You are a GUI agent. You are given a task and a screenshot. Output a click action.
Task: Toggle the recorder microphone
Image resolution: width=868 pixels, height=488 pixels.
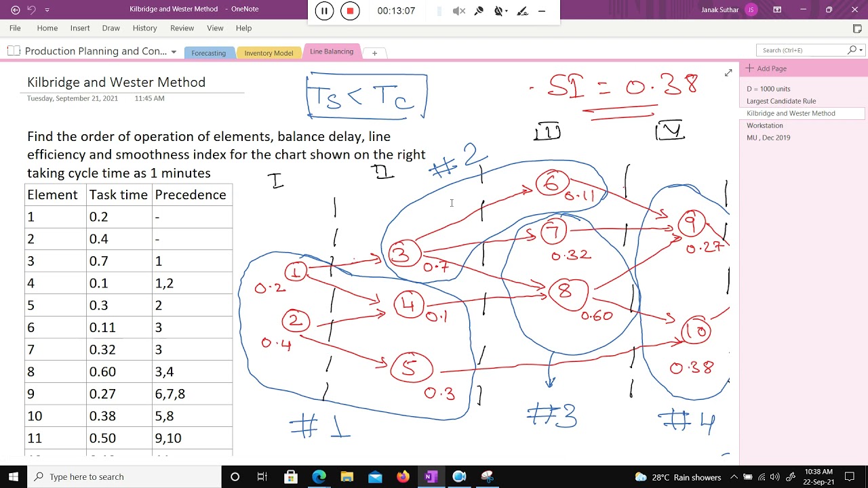479,11
